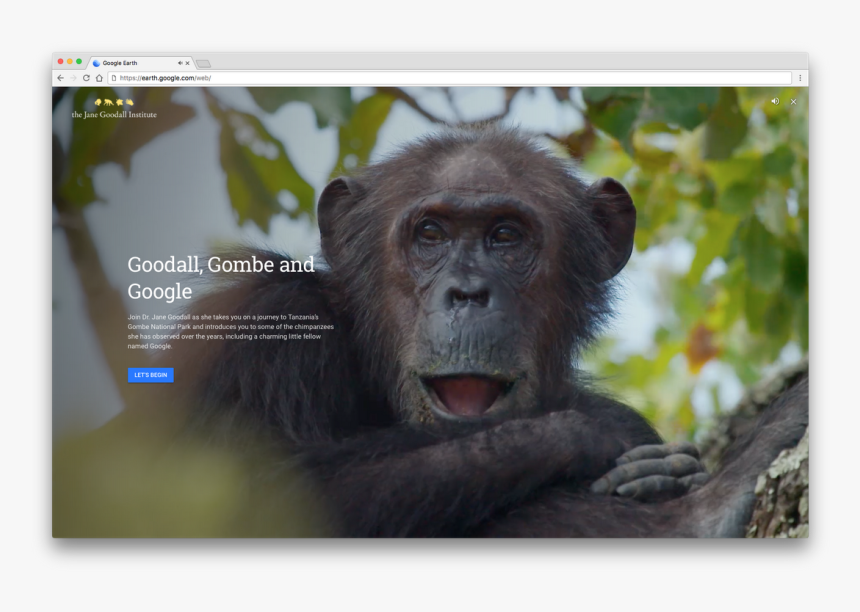Open a new tab with new-tab button
Viewport: 860px width, 612px height.
tap(203, 64)
